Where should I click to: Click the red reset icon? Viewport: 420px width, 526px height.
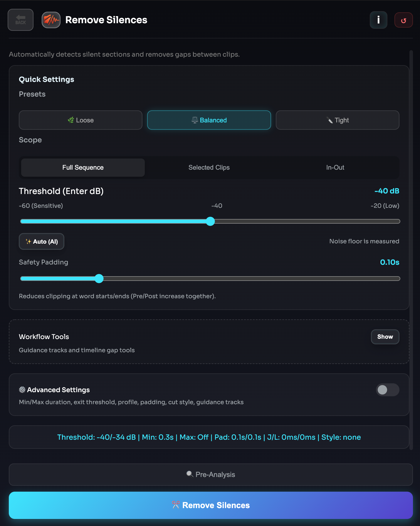click(404, 20)
